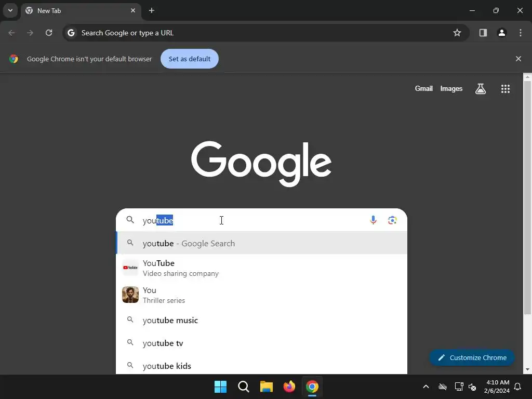Go forward with the forward arrow
The width and height of the screenshot is (532, 399).
coord(30,33)
